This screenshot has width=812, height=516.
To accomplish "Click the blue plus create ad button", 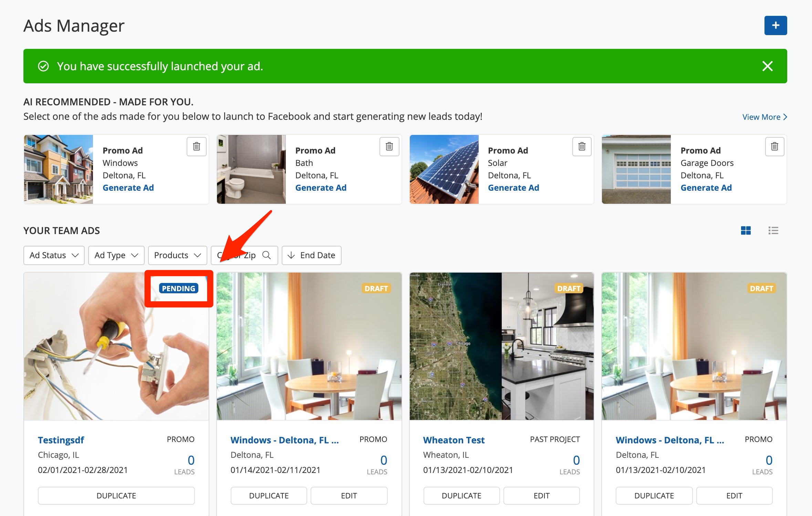I will click(775, 25).
